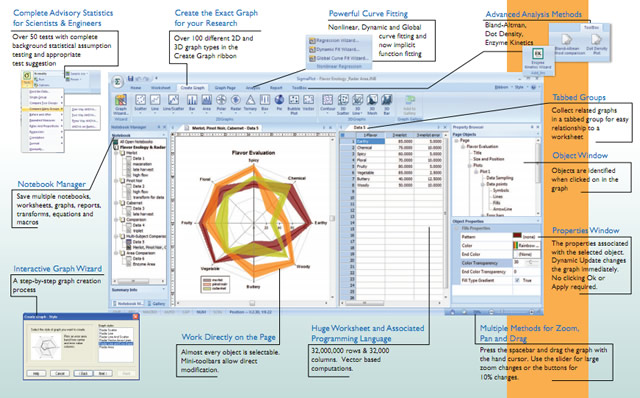Screen dimensions: 640x398
Task: Click the SigmaPlot application button
Action: (x=118, y=81)
